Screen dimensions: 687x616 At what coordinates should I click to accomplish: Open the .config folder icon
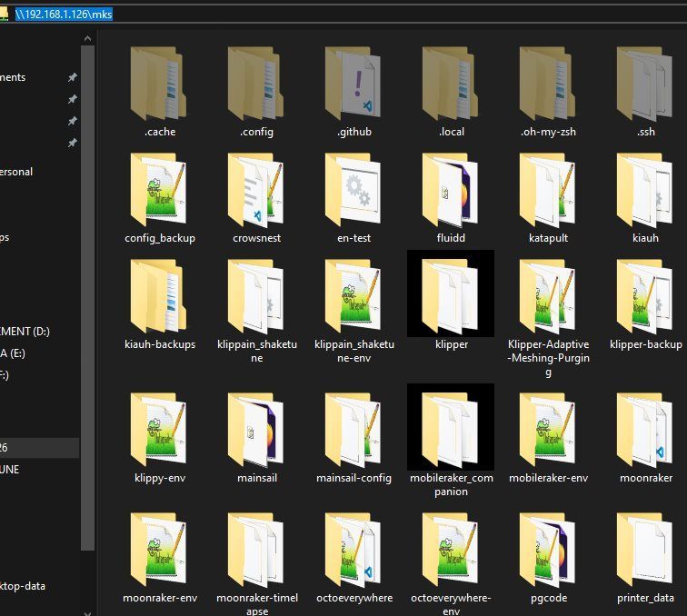[x=256, y=84]
